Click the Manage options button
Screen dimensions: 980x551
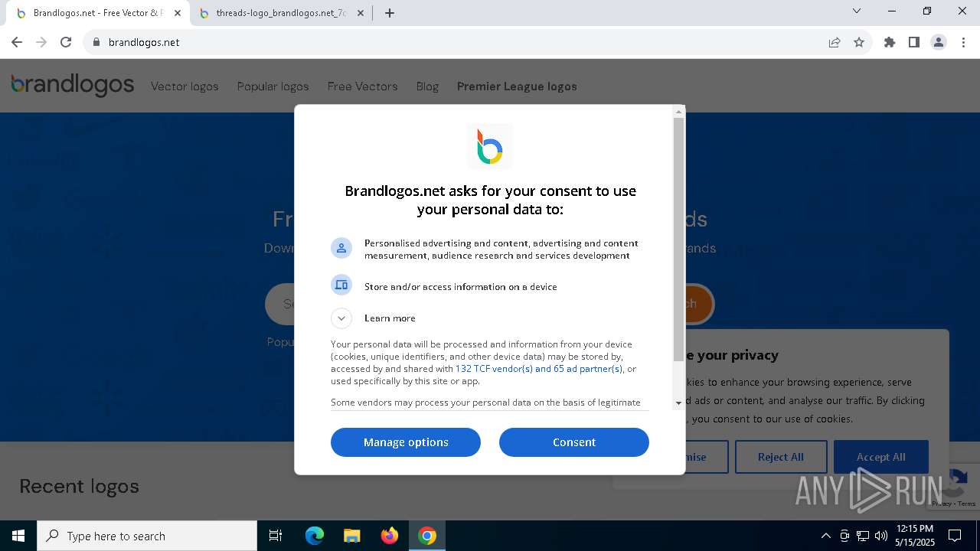[406, 442]
